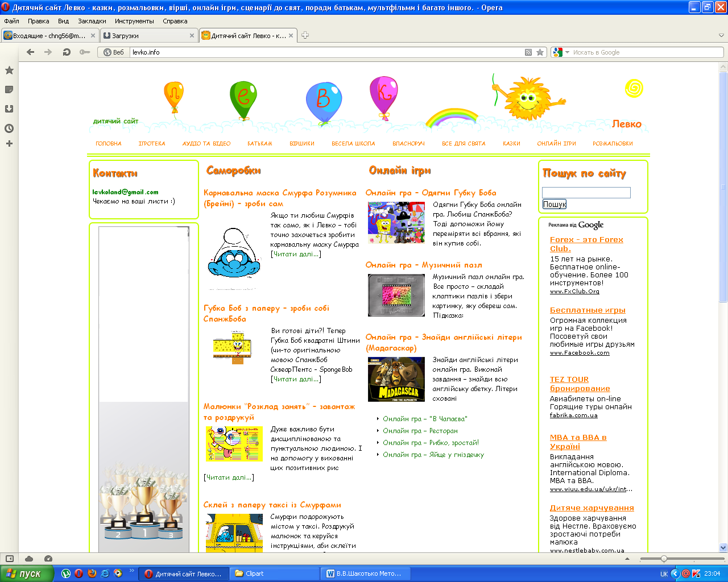The width and height of the screenshot is (728, 582).
Task: Open link Онлайн гра - Яйце у гніздечку
Action: tap(433, 455)
